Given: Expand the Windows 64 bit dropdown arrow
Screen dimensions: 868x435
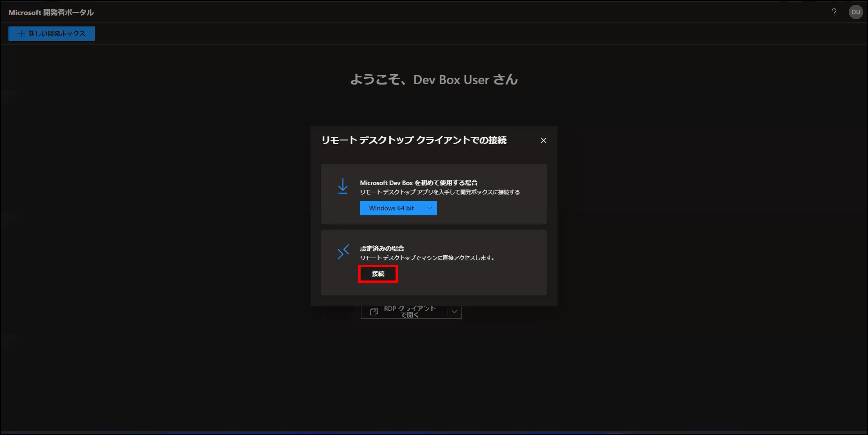Looking at the screenshot, I should pyautogui.click(x=430, y=208).
